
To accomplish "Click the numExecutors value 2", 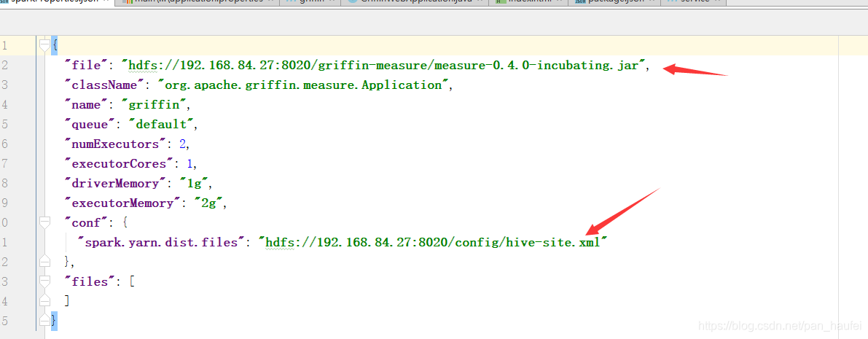I will click(181, 144).
